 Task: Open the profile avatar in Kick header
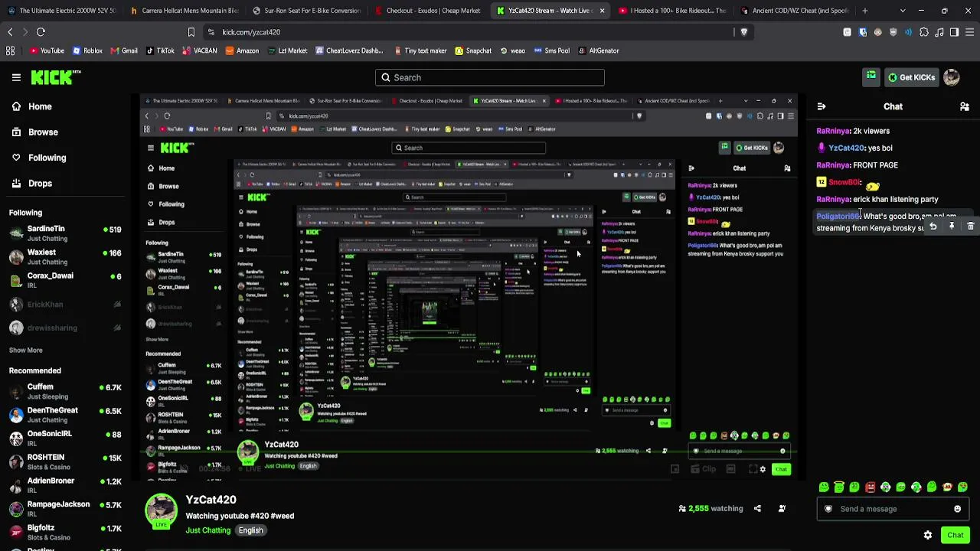coord(952,77)
